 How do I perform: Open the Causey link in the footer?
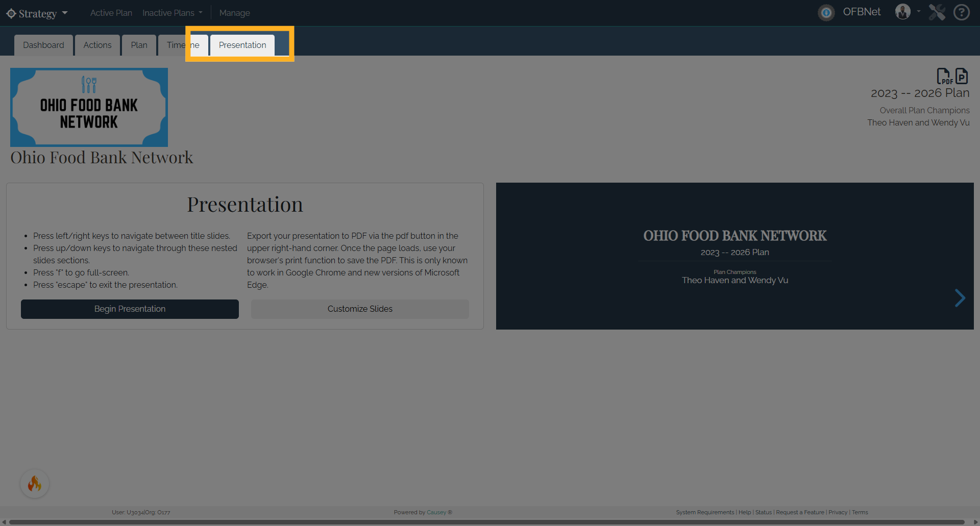tap(436, 512)
